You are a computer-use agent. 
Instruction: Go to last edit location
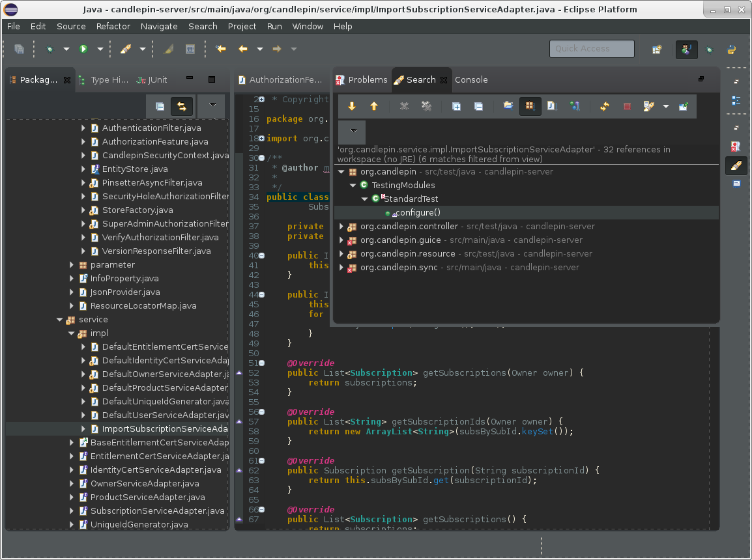tap(221, 49)
